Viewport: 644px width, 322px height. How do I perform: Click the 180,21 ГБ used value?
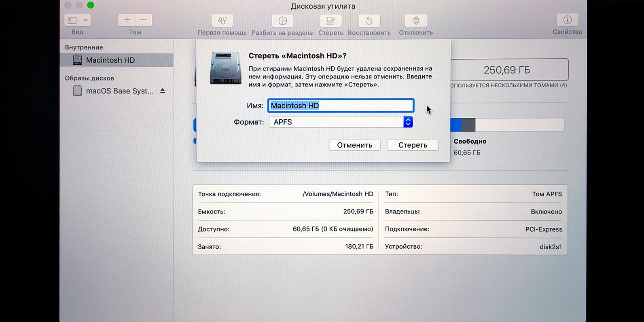coord(359,246)
